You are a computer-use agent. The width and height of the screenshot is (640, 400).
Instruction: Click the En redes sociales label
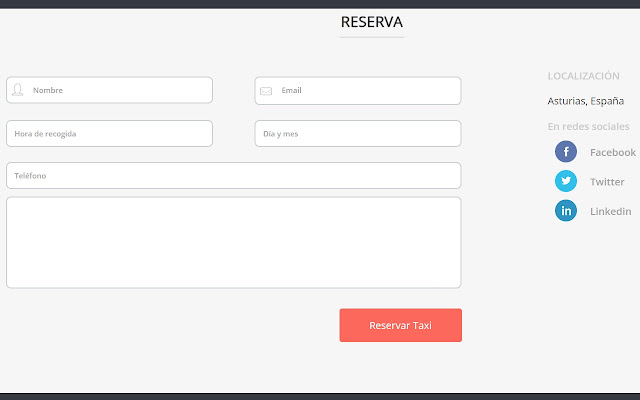click(589, 127)
